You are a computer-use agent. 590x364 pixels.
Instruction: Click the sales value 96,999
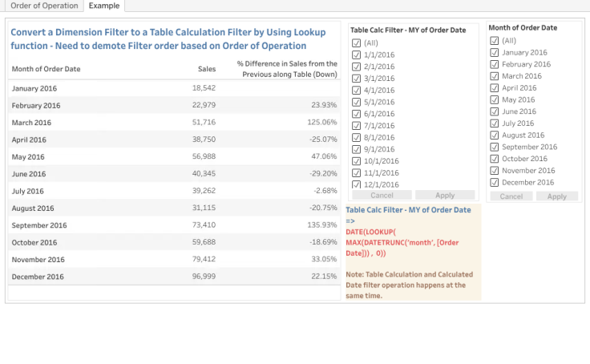[204, 277]
